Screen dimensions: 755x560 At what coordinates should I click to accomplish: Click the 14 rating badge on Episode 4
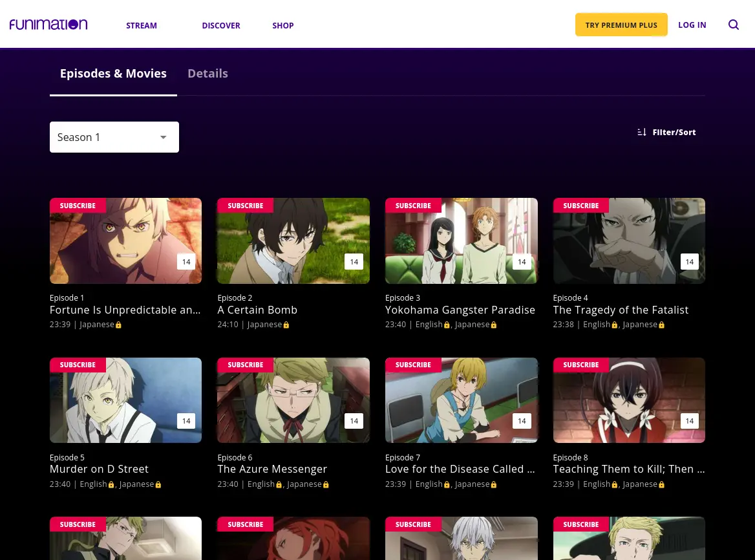[x=690, y=262]
